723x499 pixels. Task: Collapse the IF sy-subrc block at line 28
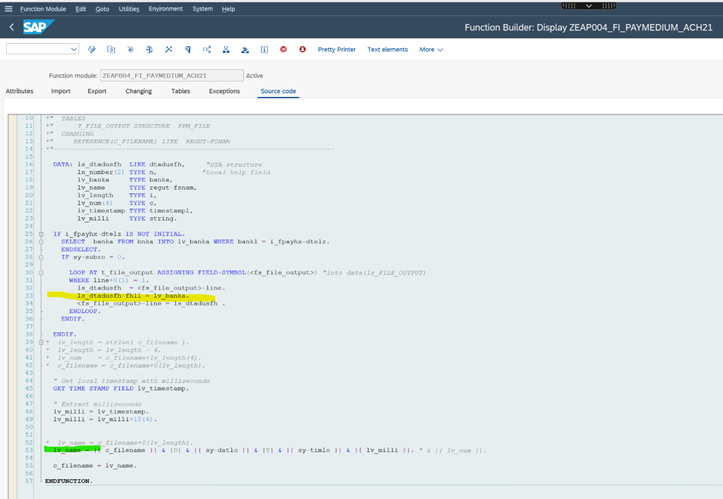(41, 257)
